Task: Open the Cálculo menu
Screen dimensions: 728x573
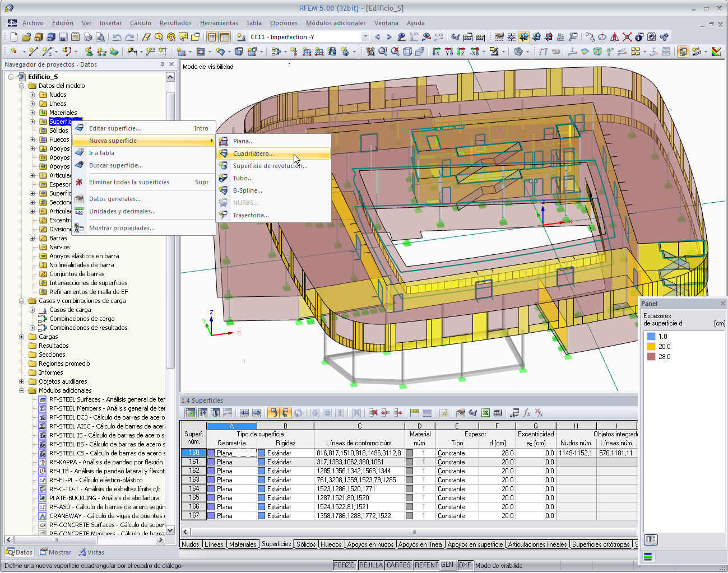Action: click(x=141, y=23)
